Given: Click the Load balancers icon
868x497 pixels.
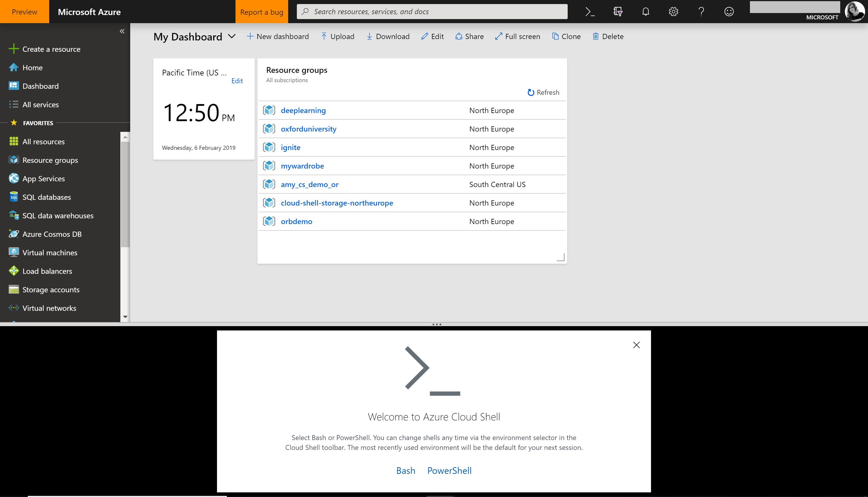Looking at the screenshot, I should (14, 271).
